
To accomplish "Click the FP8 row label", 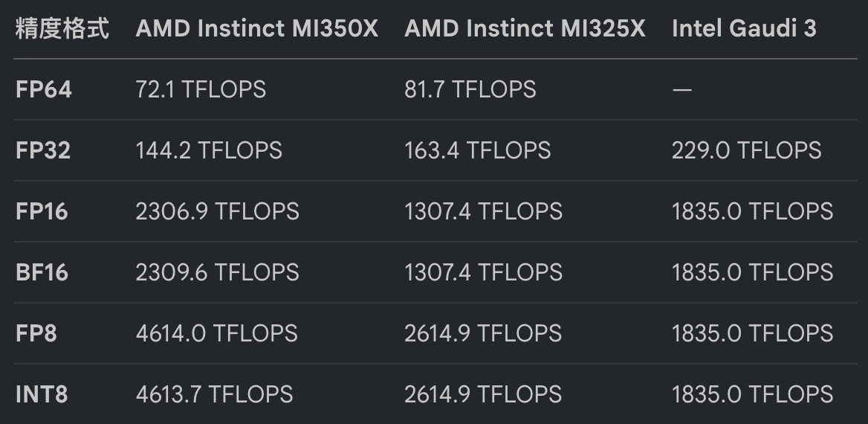I will 36,333.
